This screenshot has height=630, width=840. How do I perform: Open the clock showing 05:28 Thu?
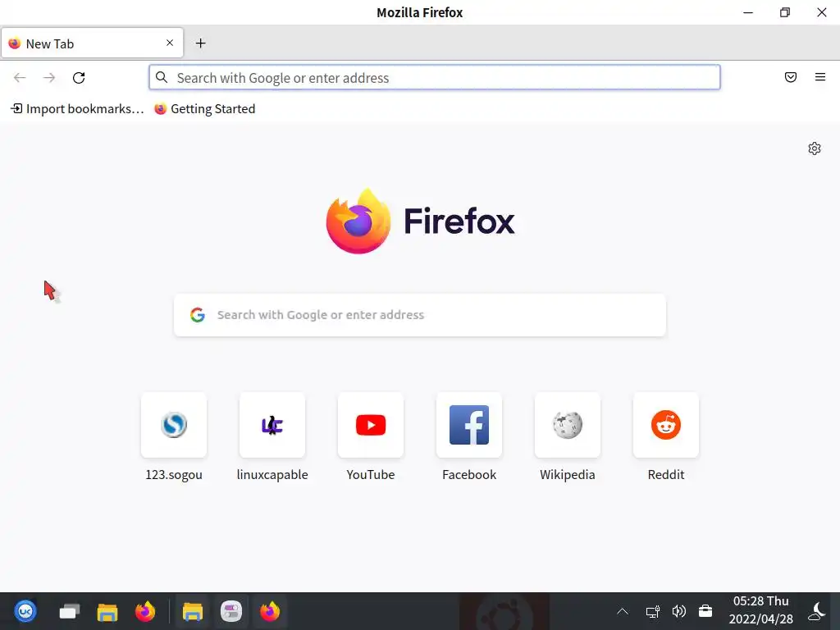point(760,610)
